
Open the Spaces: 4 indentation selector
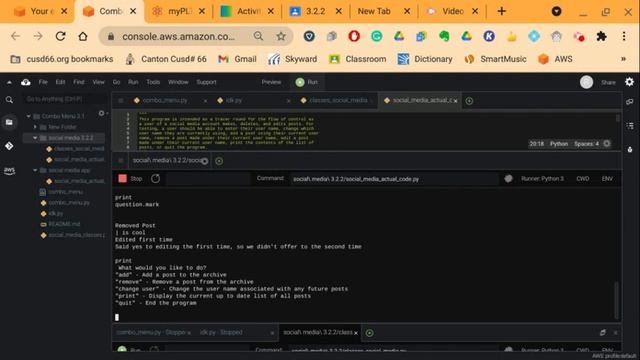[586, 144]
